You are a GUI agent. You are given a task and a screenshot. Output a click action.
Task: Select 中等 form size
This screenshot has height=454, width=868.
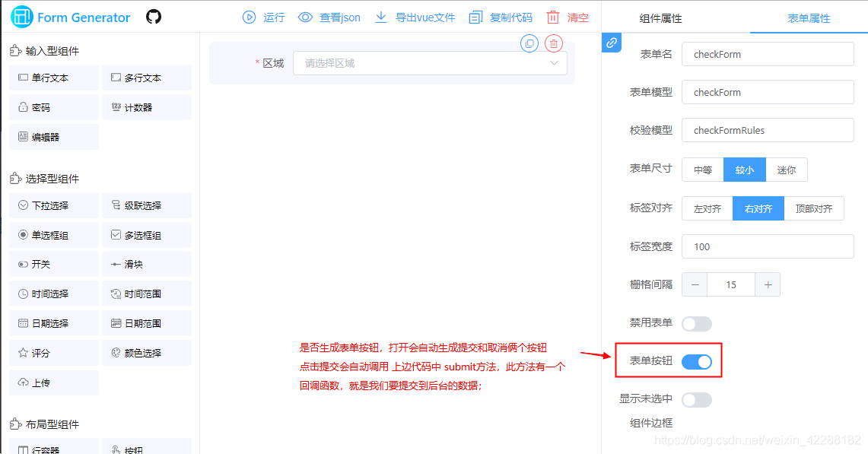[x=703, y=170]
